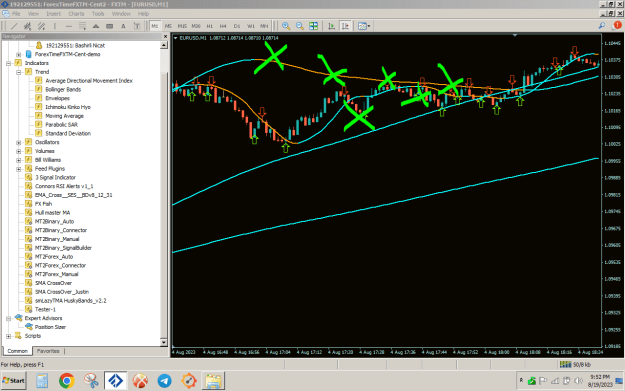Screen dimensions: 625x391
Task: Expand the ForexTimeFXTM-Cent-demo server node
Action: (x=18, y=54)
